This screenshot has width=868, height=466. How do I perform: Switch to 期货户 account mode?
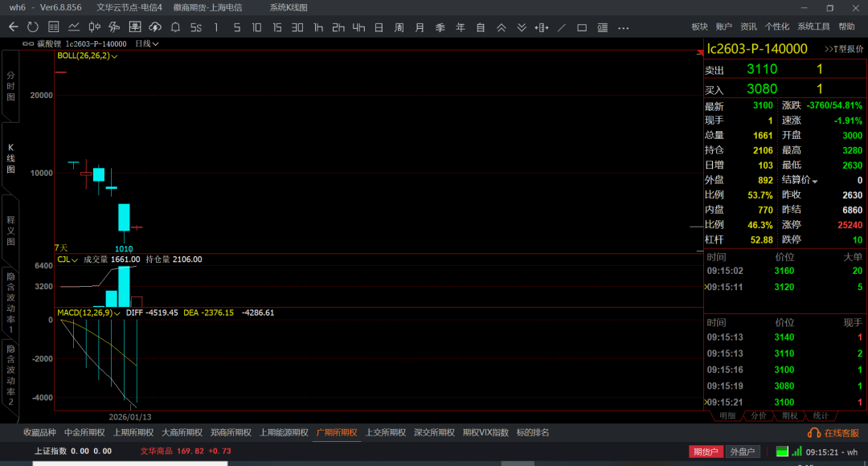[x=706, y=452]
